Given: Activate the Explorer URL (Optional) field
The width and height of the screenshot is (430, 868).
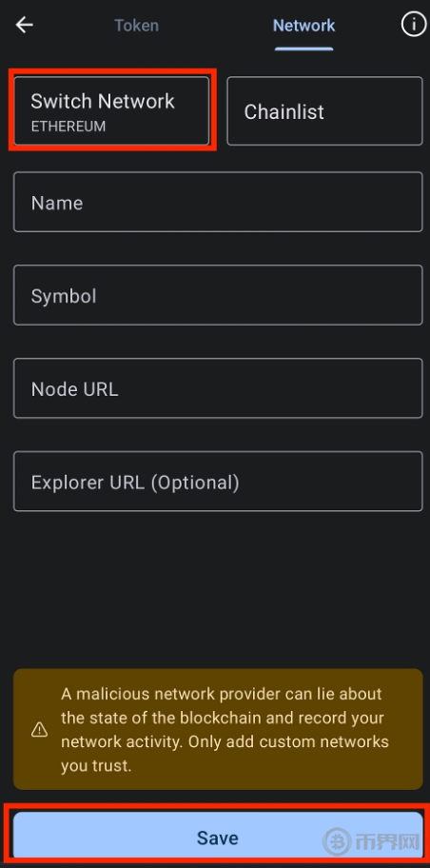Looking at the screenshot, I should 218,481.
